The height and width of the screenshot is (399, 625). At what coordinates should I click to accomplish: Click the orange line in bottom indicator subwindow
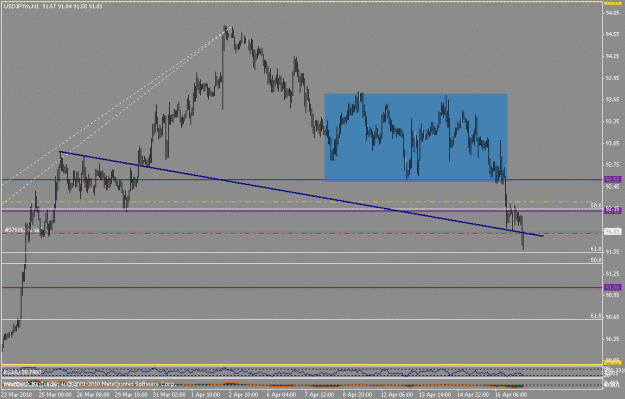point(263,385)
